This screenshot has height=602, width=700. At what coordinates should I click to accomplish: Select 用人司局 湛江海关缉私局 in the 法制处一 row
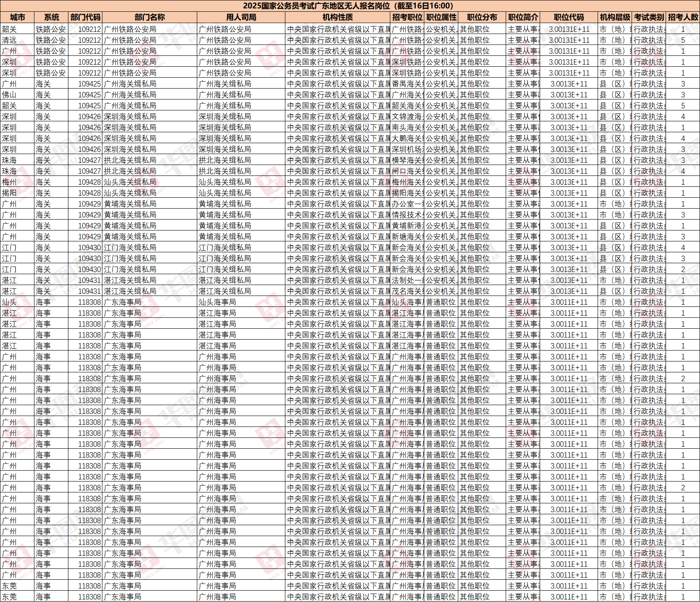[x=241, y=280]
